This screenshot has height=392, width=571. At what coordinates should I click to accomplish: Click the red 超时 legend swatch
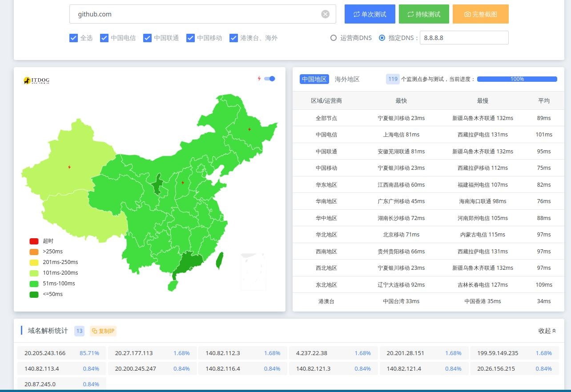(x=34, y=241)
